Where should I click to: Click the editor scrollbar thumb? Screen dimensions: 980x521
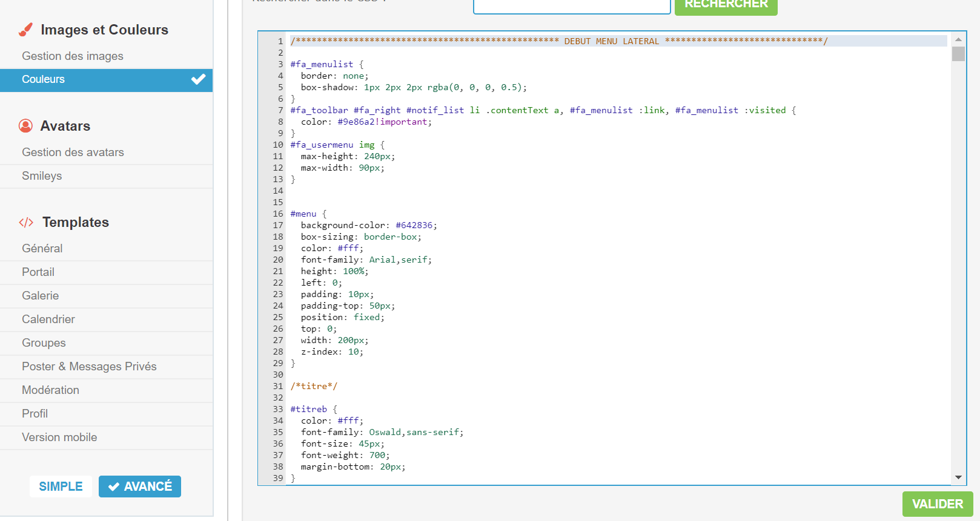coord(958,54)
